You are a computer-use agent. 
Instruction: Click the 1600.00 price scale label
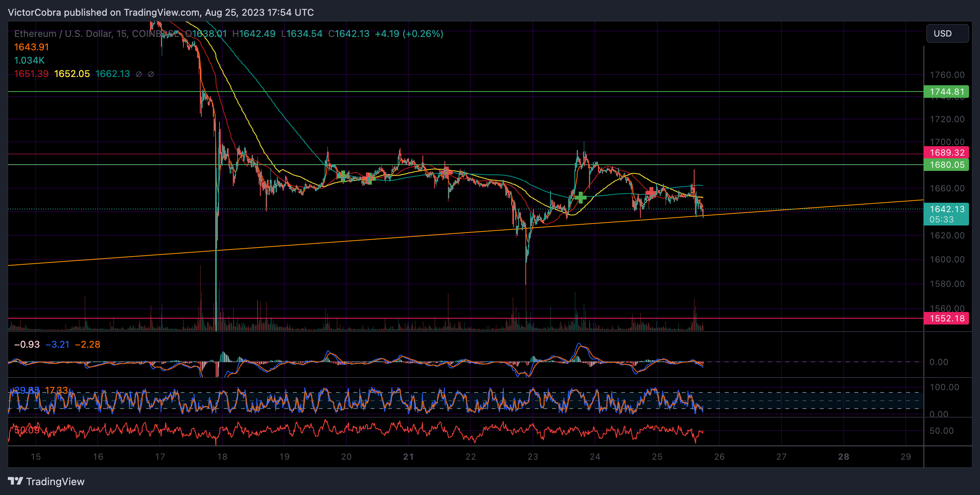947,259
